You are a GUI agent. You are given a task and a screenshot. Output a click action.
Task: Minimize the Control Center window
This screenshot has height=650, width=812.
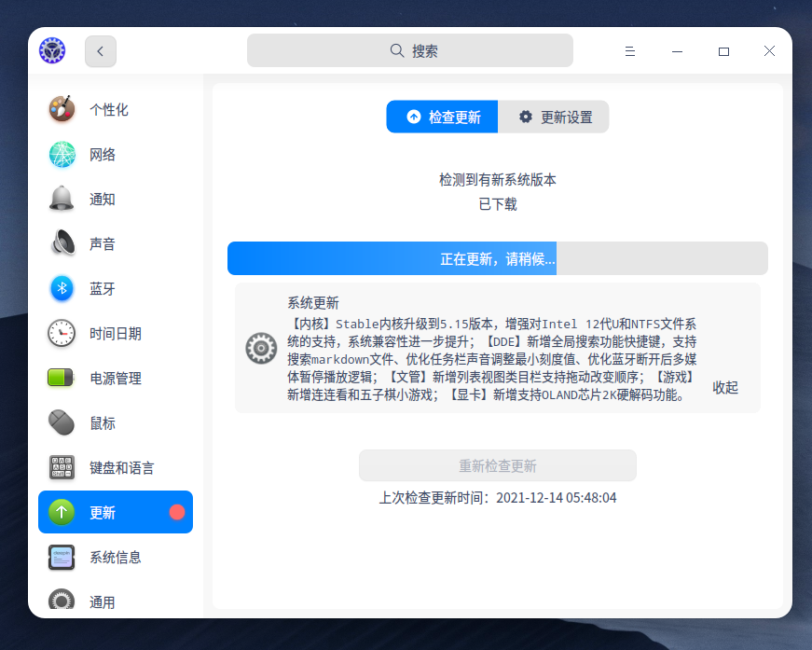tap(677, 50)
